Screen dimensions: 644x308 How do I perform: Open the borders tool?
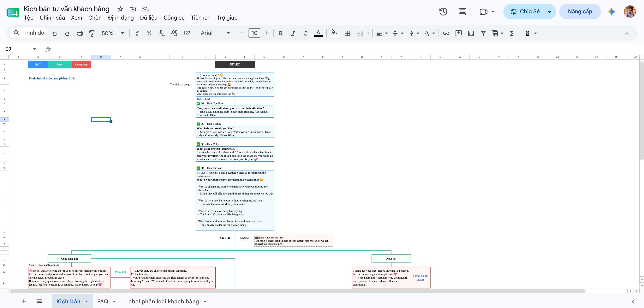point(347,33)
